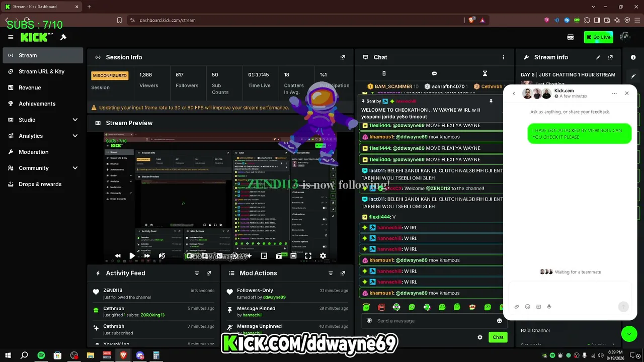Open Windows taskbar search
The width and height of the screenshot is (644, 362).
tap(24, 355)
